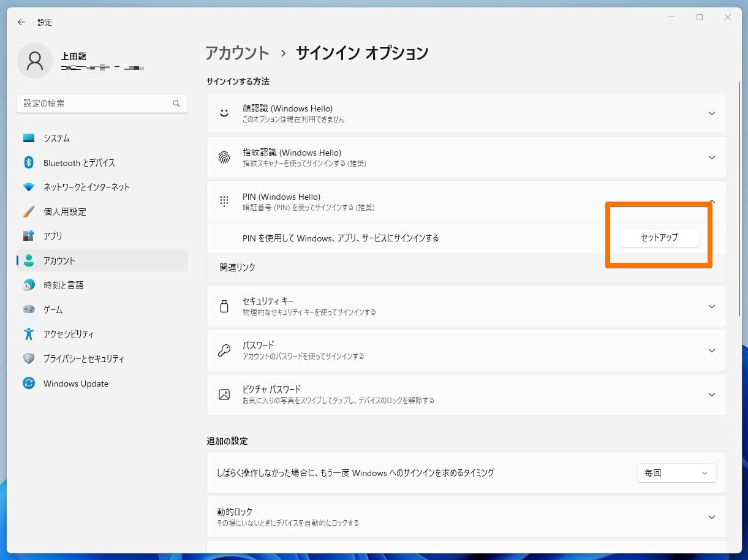Click the セキュリティ キー USB icon
The image size is (748, 560).
click(224, 306)
